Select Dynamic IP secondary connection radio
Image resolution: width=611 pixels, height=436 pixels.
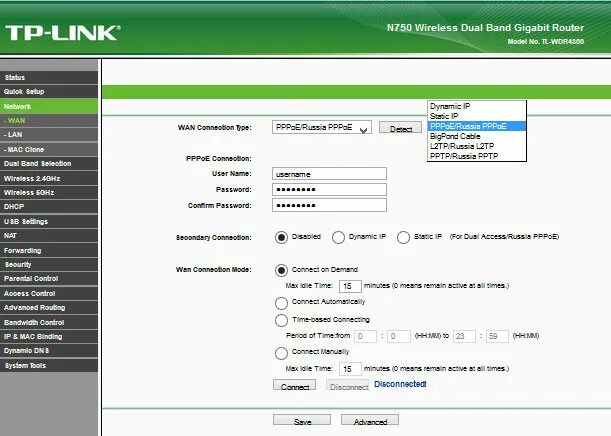pyautogui.click(x=338, y=237)
